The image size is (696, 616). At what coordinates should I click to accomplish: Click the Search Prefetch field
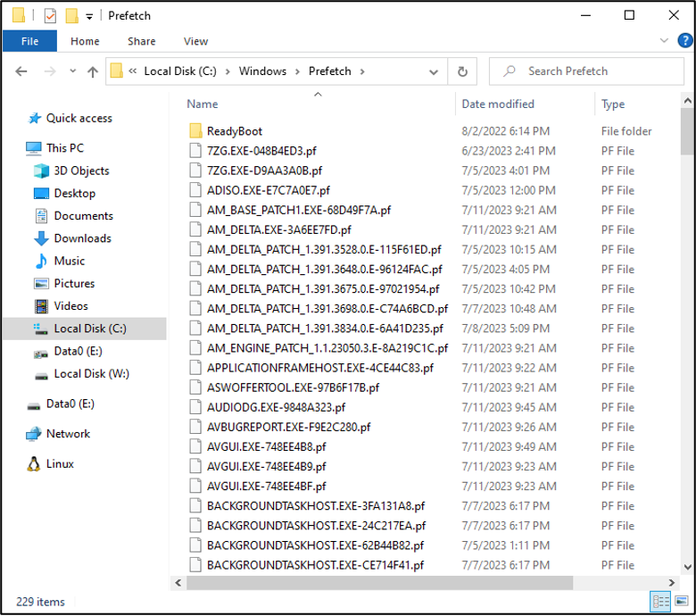(586, 71)
